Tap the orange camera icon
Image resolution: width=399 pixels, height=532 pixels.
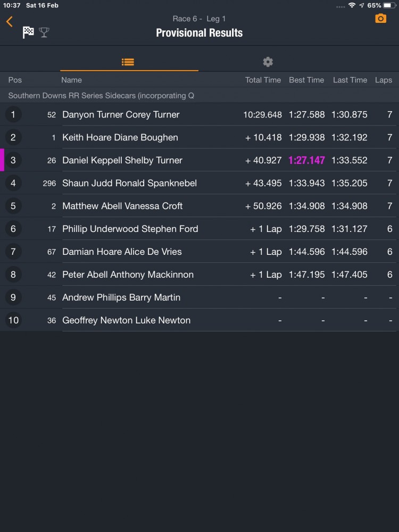[x=381, y=19]
